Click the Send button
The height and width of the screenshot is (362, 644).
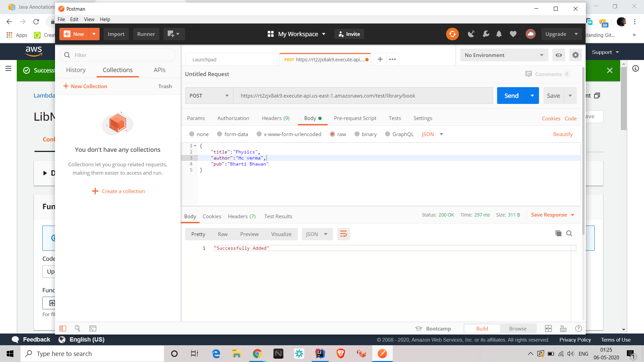(512, 96)
